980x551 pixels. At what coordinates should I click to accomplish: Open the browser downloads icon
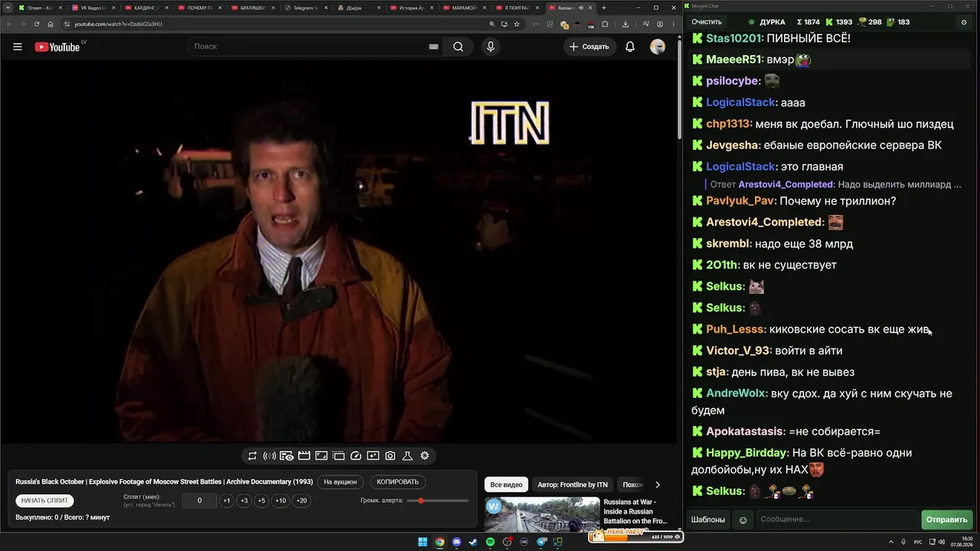(x=626, y=24)
